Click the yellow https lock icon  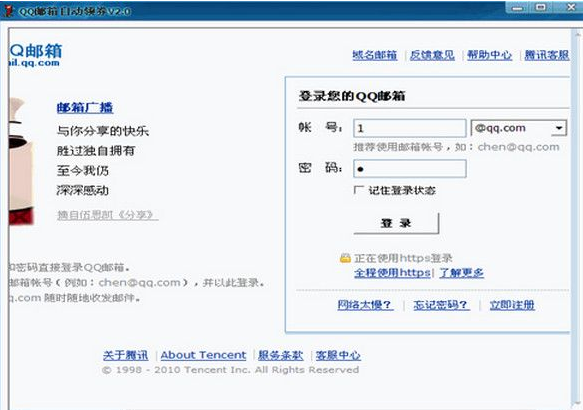click(345, 258)
